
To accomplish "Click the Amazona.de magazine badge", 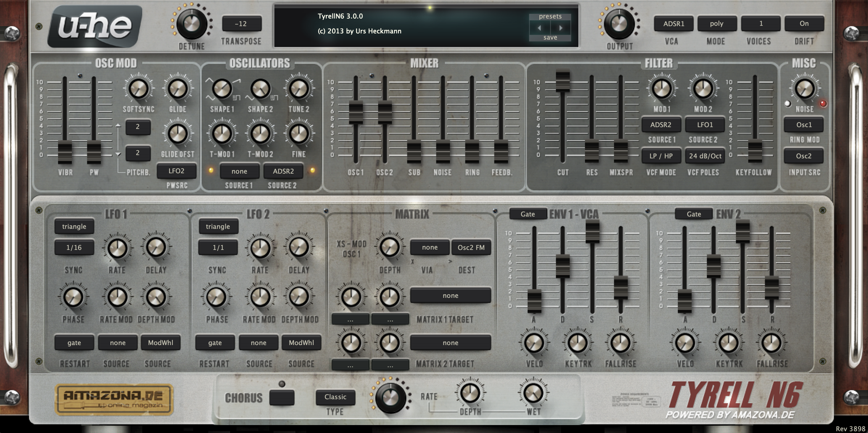I will tap(114, 400).
